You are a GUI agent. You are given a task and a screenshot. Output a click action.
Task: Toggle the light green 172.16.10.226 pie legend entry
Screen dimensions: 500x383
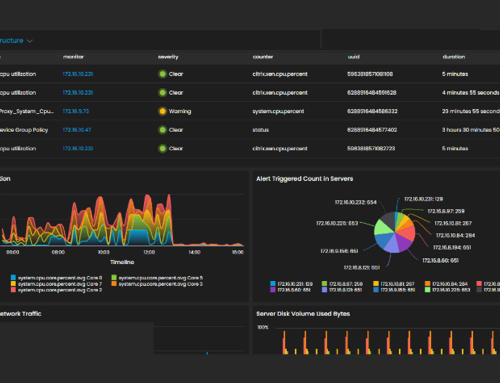448,290
